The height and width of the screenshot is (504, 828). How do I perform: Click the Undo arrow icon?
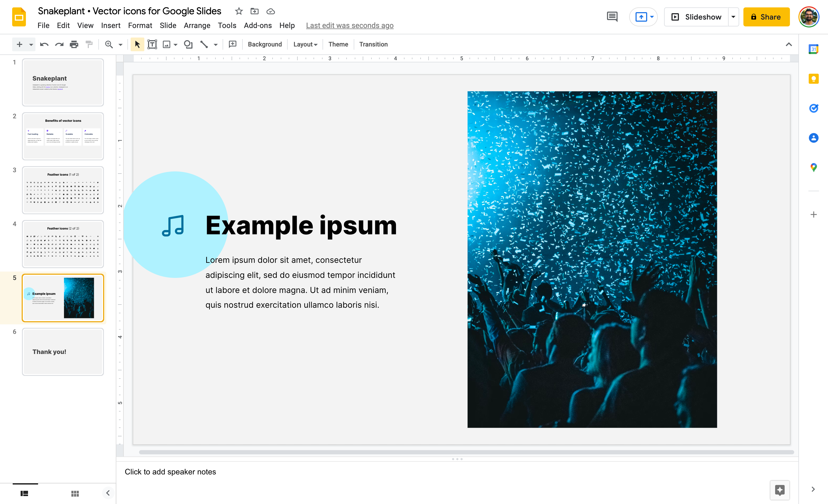[44, 44]
